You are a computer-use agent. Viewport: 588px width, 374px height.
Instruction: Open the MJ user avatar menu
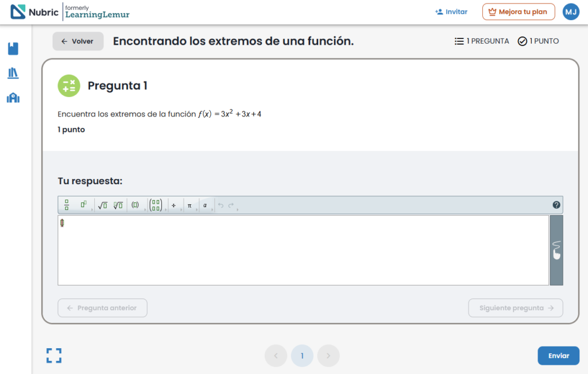(x=571, y=11)
